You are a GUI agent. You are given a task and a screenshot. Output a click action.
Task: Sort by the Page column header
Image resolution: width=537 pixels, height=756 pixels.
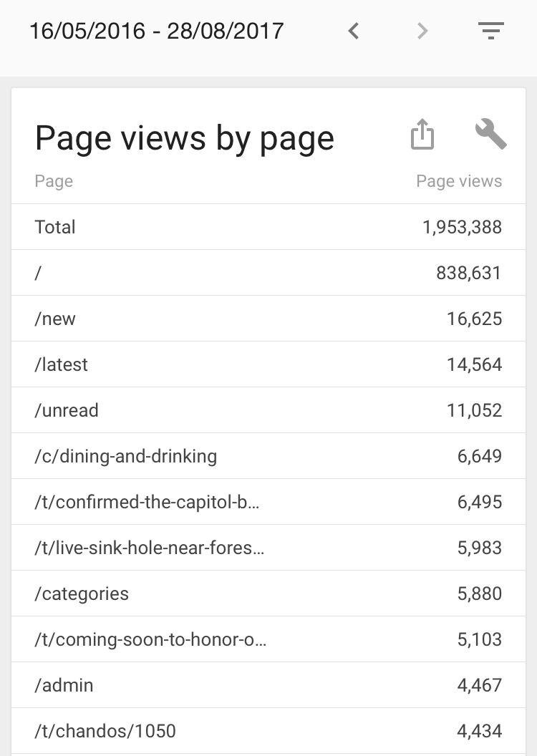click(x=54, y=181)
